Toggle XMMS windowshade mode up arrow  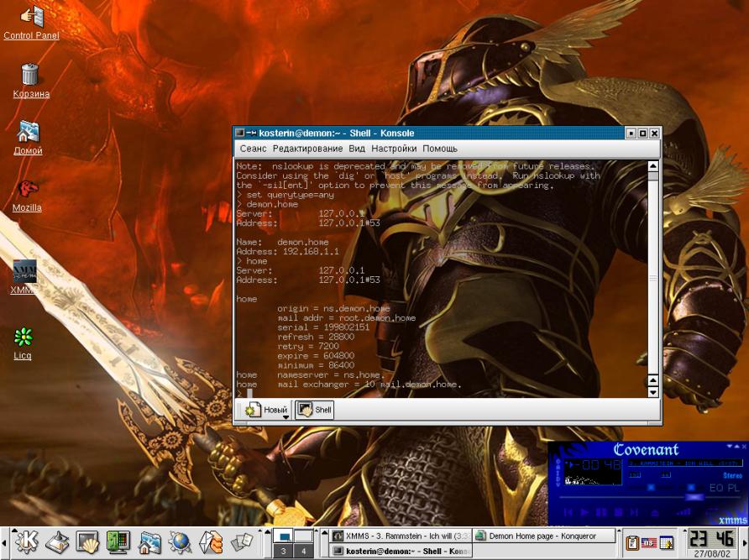coord(736,447)
